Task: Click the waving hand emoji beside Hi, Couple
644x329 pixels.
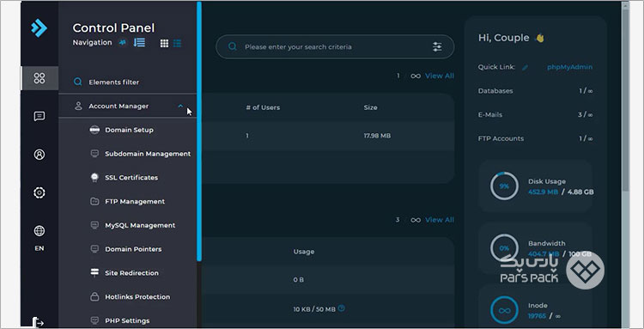Action: point(540,38)
